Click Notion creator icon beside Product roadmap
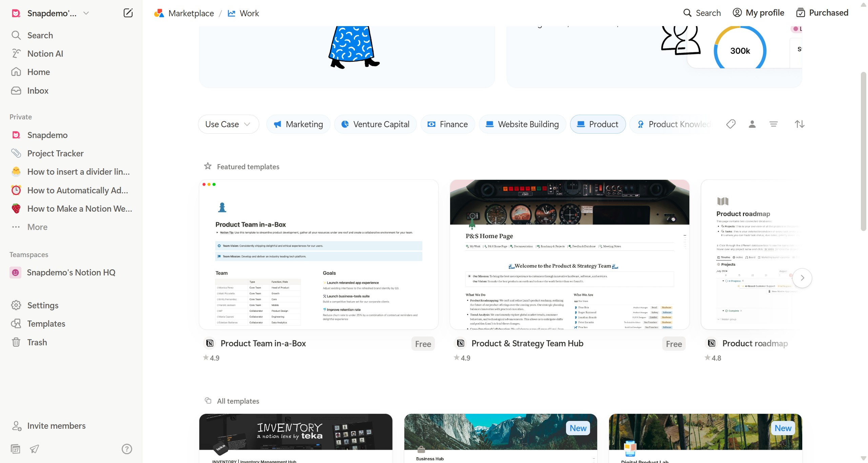Viewport: 868px width, 463px height. coord(711,343)
